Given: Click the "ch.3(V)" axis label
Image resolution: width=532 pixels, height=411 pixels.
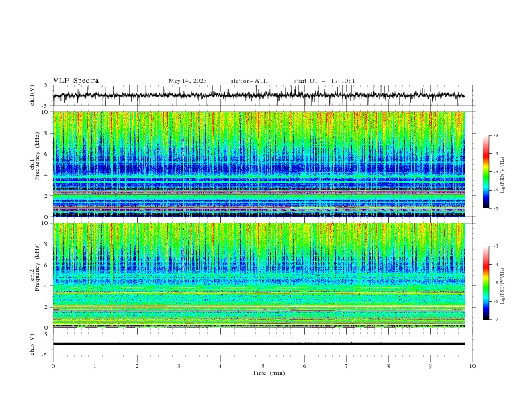Looking at the screenshot, I should pos(32,345).
